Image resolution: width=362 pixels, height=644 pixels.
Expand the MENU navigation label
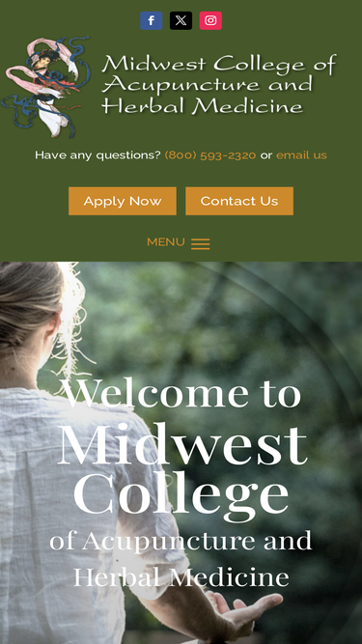click(x=166, y=242)
